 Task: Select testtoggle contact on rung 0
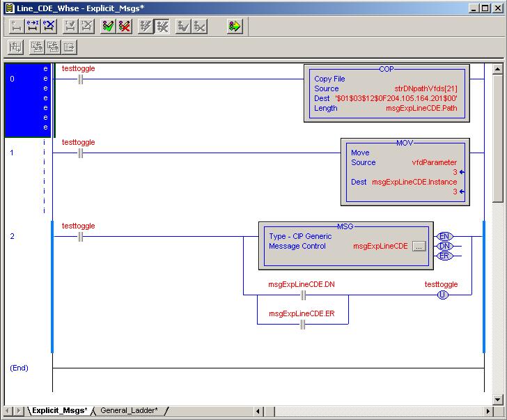pos(81,79)
